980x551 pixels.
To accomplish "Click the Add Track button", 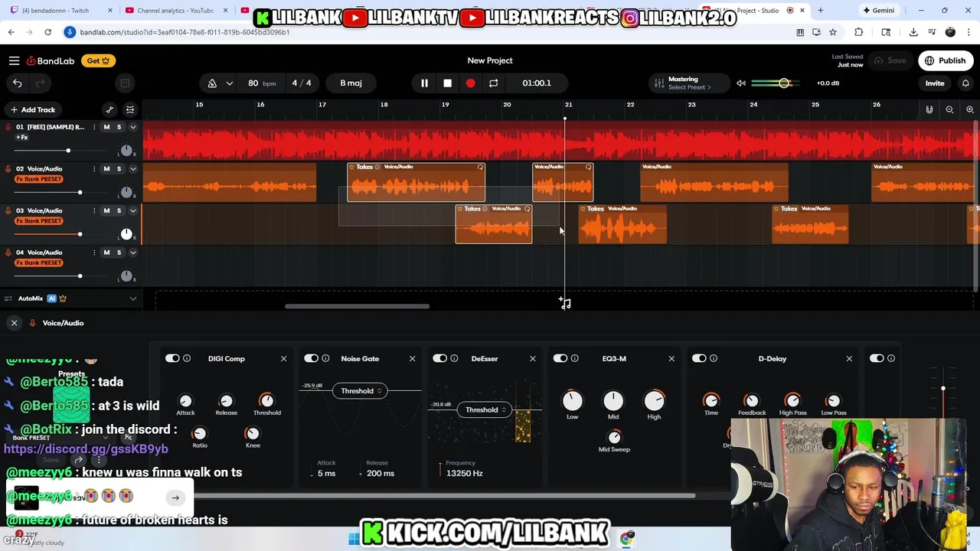I will (x=32, y=109).
